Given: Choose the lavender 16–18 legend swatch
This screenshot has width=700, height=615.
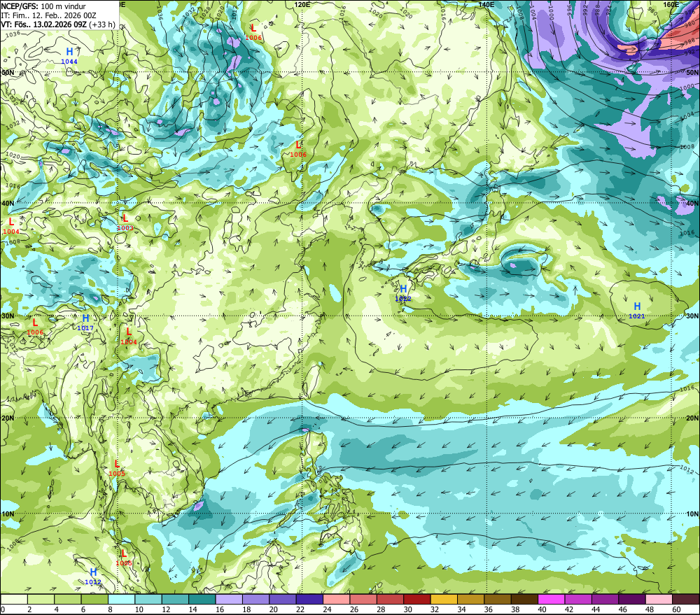Looking at the screenshot, I should click(229, 600).
